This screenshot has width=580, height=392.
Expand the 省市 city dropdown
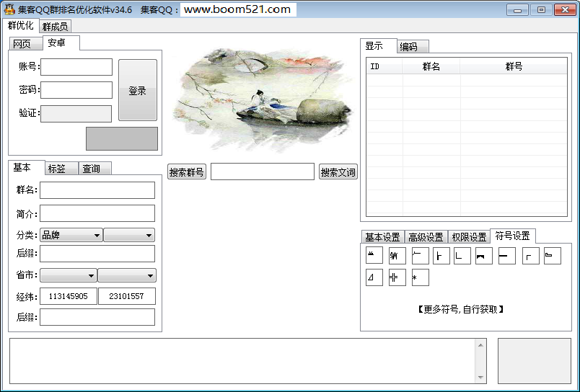pyautogui.click(x=127, y=275)
